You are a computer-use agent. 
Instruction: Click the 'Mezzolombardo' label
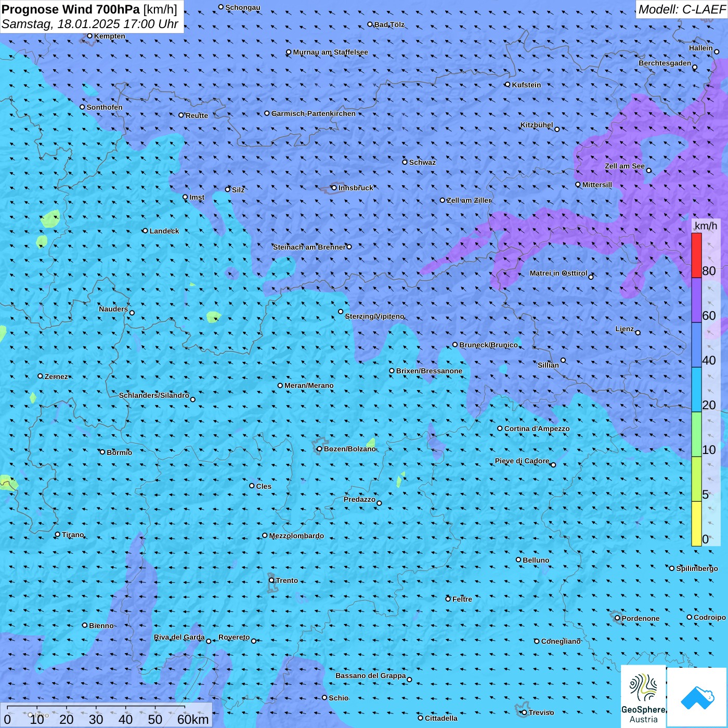point(296,536)
